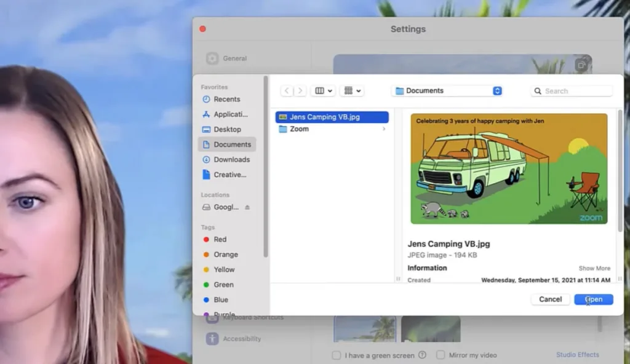This screenshot has width=630, height=364.
Task: Open the General settings tab
Action: (234, 58)
